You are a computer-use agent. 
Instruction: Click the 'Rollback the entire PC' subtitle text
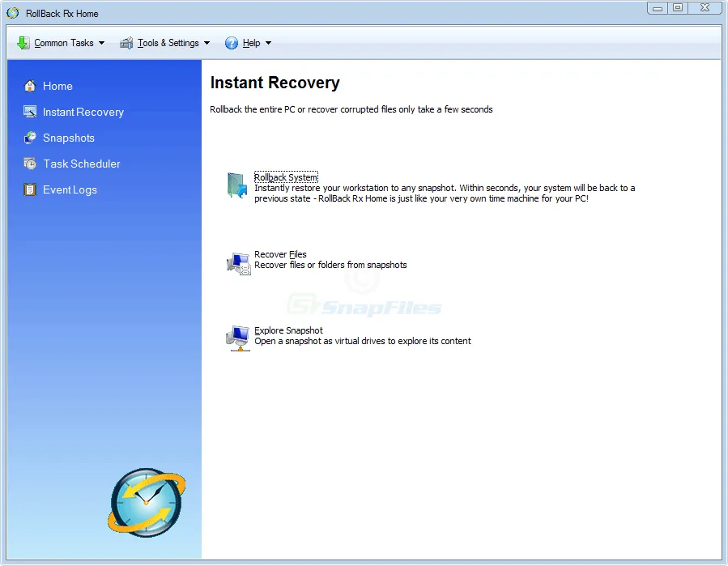(351, 109)
